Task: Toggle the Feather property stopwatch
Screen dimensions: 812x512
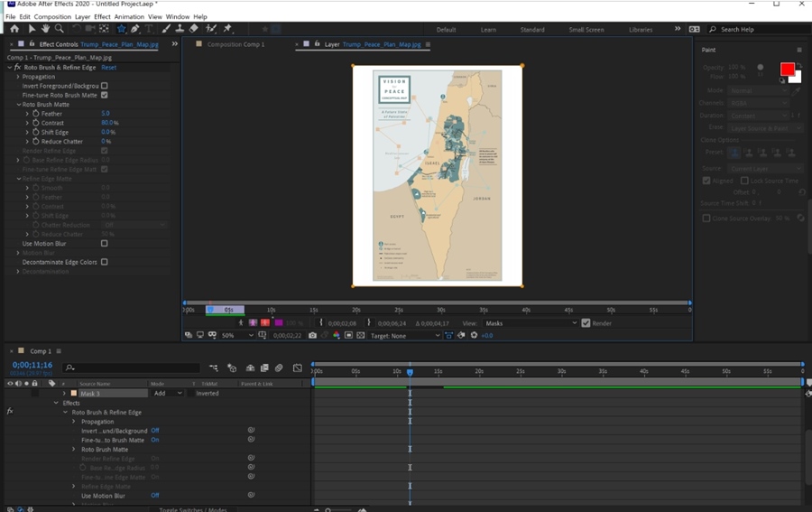Action: (36, 114)
